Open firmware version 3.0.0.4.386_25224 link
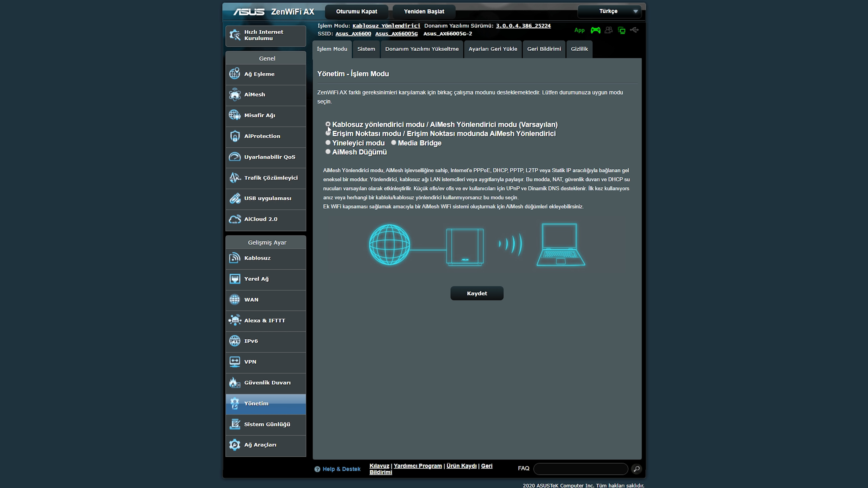 (523, 26)
